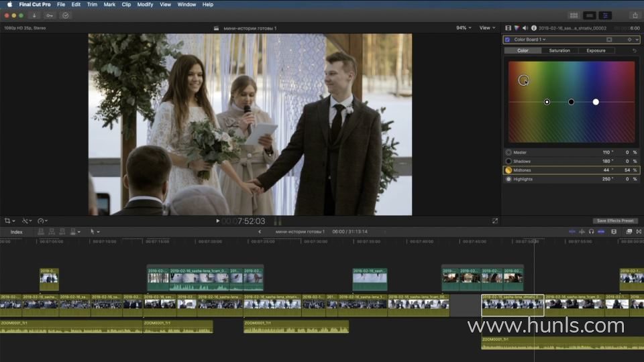Click the import media down-arrow icon

[x=34, y=15]
